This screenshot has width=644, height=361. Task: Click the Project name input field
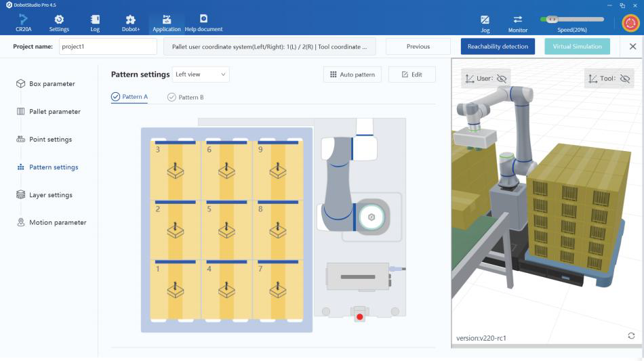[107, 47]
